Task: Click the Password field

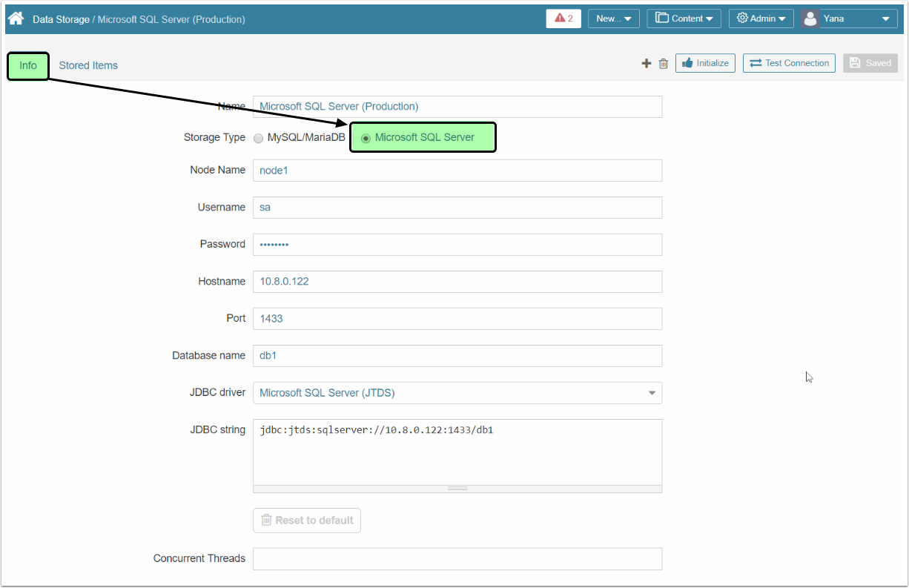Action: [457, 245]
